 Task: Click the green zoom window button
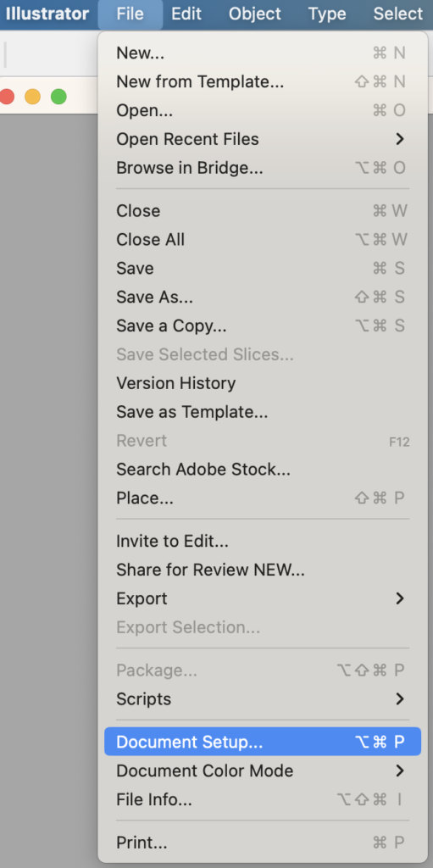(58, 97)
